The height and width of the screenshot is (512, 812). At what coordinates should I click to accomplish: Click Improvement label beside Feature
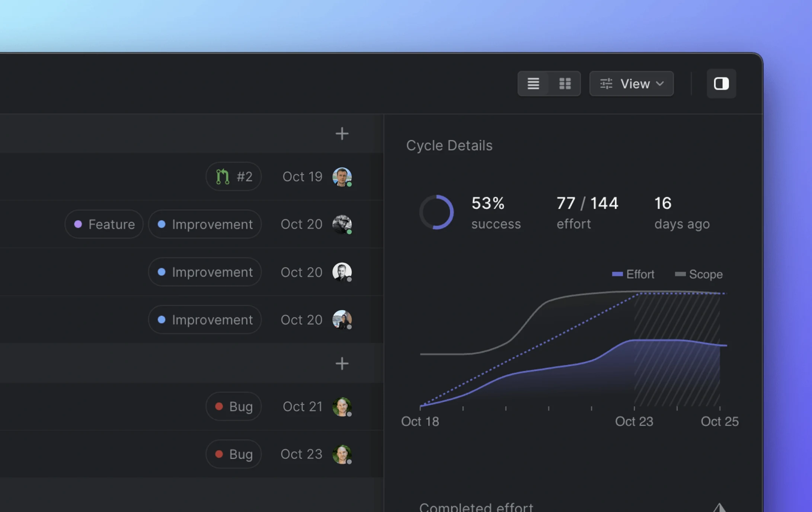point(205,224)
